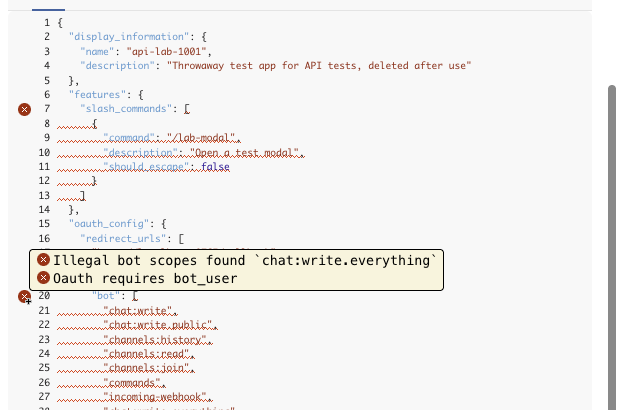Screen dimensions: 620x410
Task: Click the "Open a test modal" string
Action: tap(244, 153)
